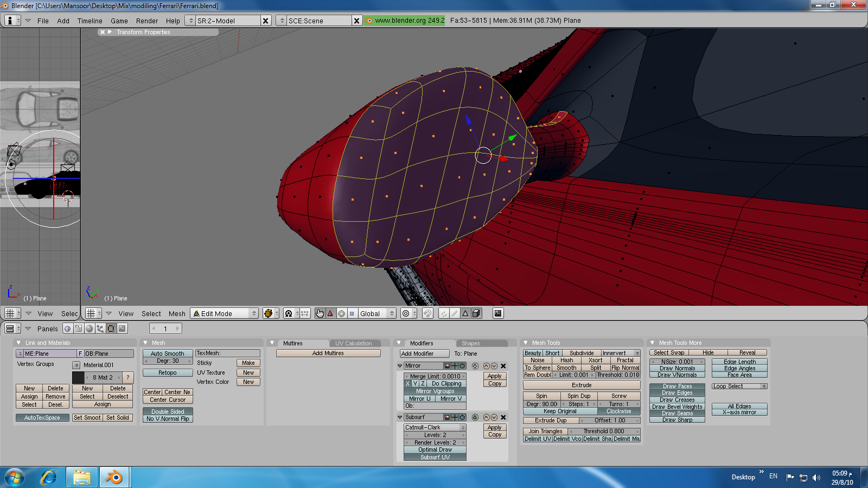Apply the Subsurf modifier
This screenshot has width=868, height=488.
pos(495,427)
